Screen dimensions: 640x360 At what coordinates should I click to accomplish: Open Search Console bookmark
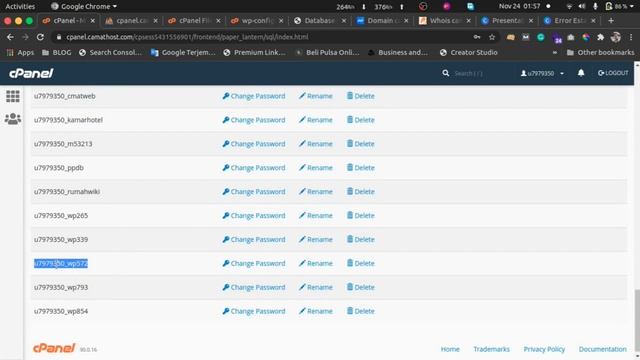111,52
